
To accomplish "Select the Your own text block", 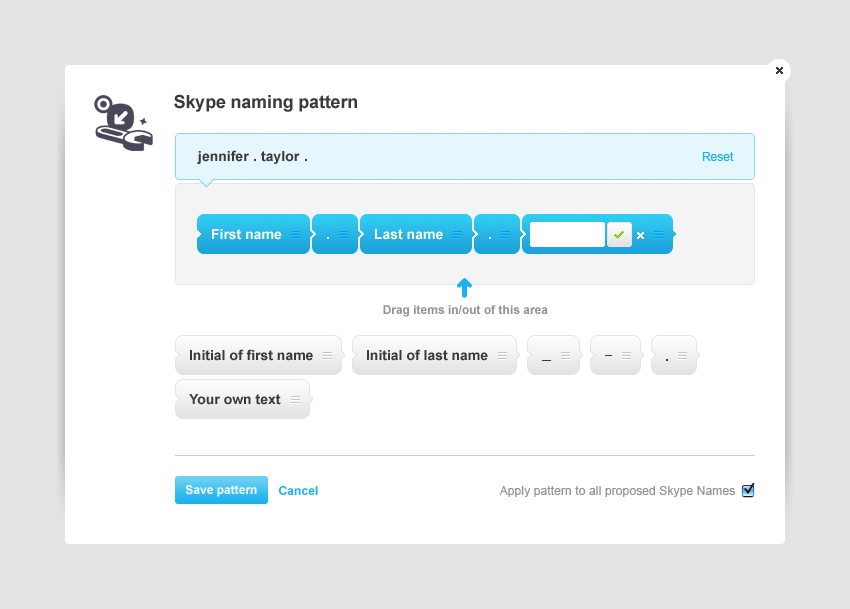I will click(235, 399).
